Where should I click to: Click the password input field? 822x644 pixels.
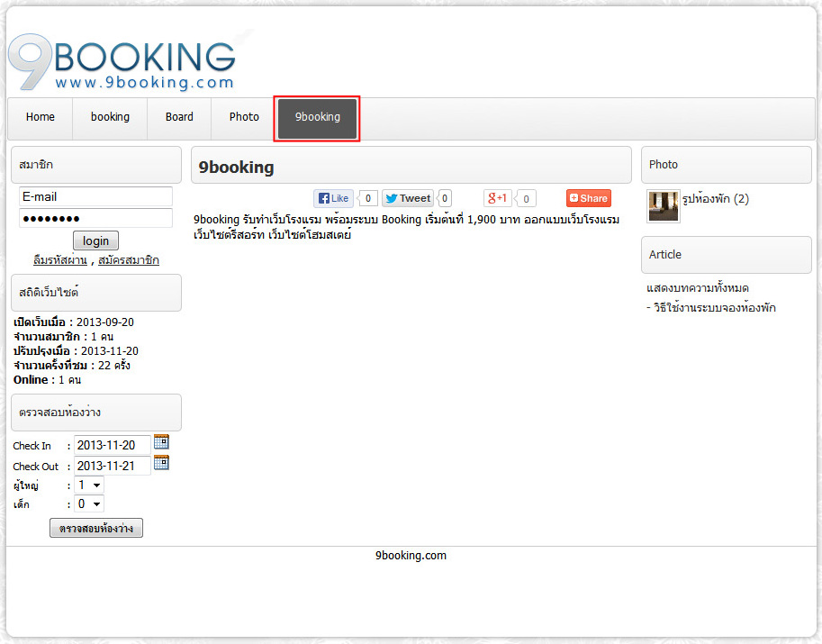pos(96,218)
